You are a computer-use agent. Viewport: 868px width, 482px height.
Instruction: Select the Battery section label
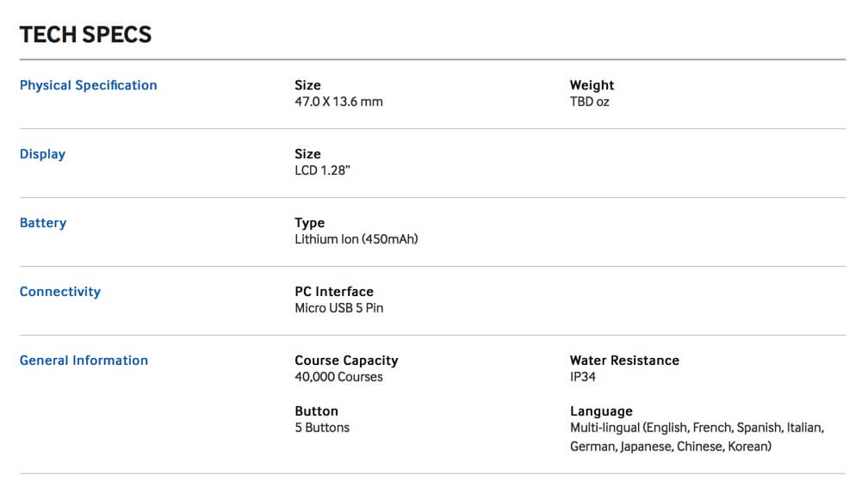43,223
